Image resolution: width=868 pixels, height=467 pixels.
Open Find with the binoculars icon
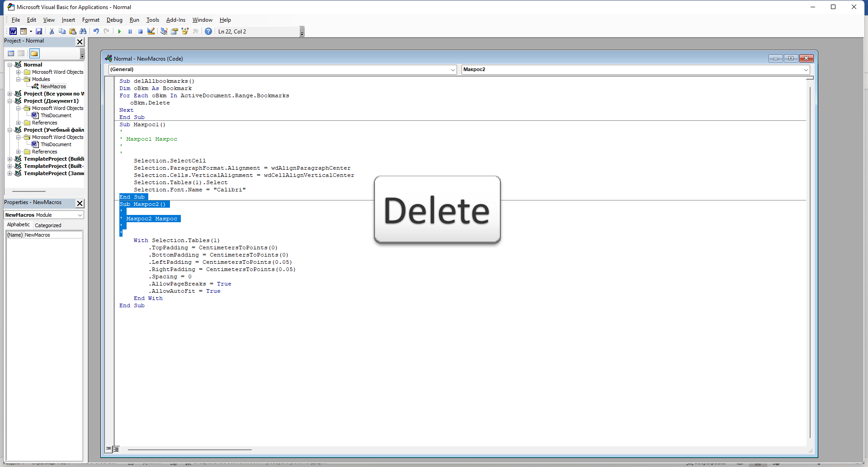tap(83, 31)
